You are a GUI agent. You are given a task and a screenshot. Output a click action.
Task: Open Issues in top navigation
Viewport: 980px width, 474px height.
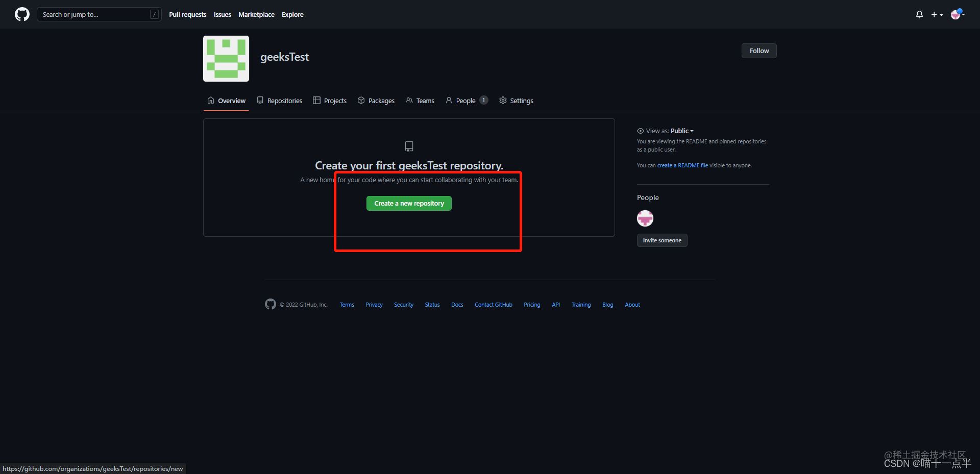click(x=223, y=15)
